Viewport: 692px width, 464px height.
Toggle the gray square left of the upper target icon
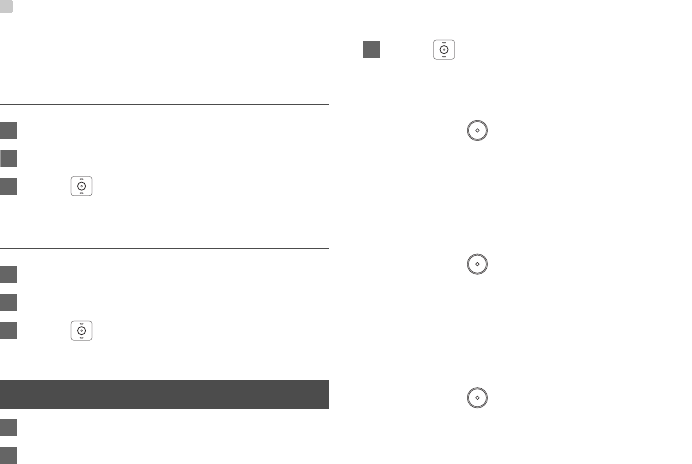click(8, 186)
